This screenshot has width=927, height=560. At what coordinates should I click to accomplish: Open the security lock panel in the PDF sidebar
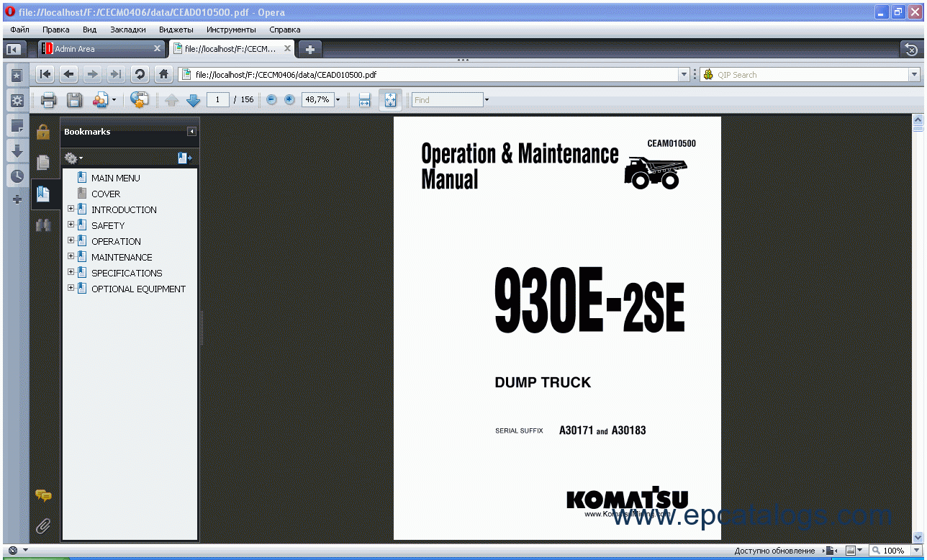tap(43, 131)
